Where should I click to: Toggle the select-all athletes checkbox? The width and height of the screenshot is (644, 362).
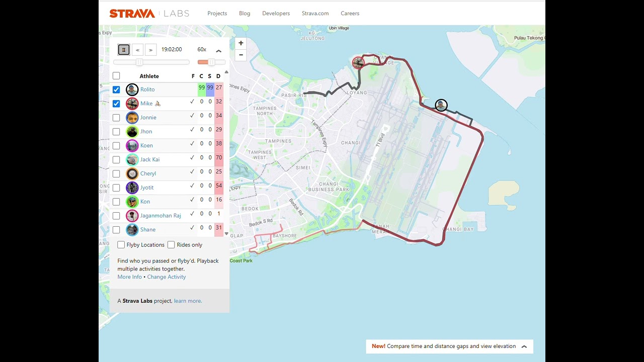point(116,76)
